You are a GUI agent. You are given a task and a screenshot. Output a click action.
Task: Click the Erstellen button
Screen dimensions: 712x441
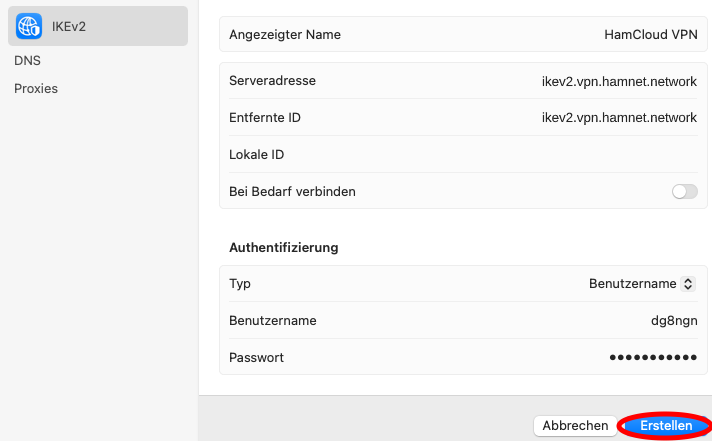tap(666, 426)
